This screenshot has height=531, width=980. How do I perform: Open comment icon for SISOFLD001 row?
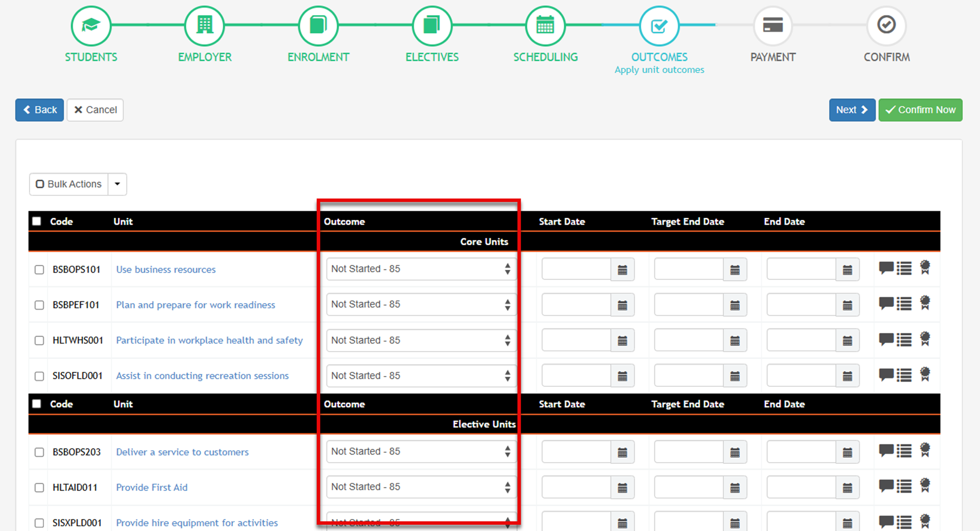[x=886, y=375]
